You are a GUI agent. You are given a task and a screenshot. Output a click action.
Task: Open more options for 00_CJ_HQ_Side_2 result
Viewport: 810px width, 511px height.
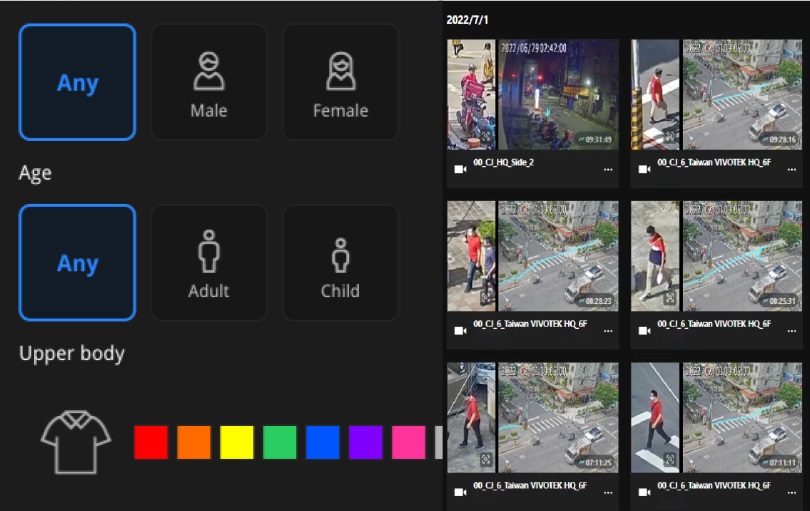pyautogui.click(x=607, y=170)
